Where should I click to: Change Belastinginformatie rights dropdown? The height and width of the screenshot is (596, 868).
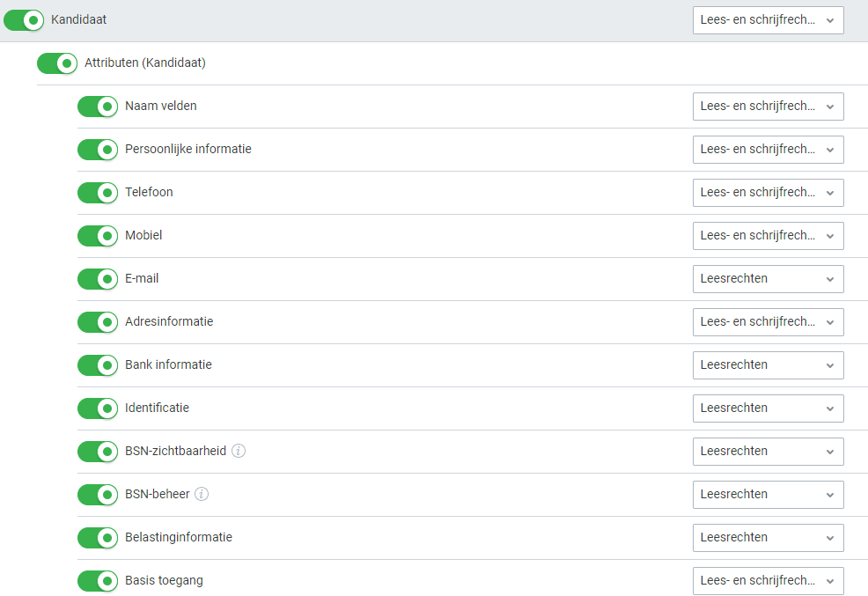768,538
